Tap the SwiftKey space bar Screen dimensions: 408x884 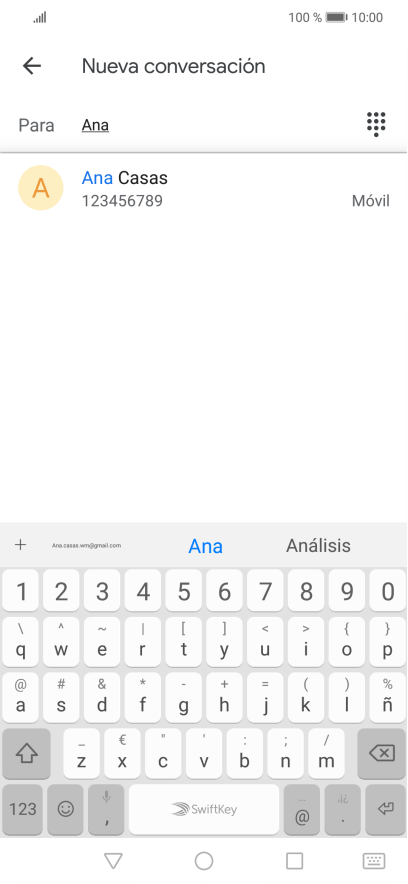click(x=204, y=810)
